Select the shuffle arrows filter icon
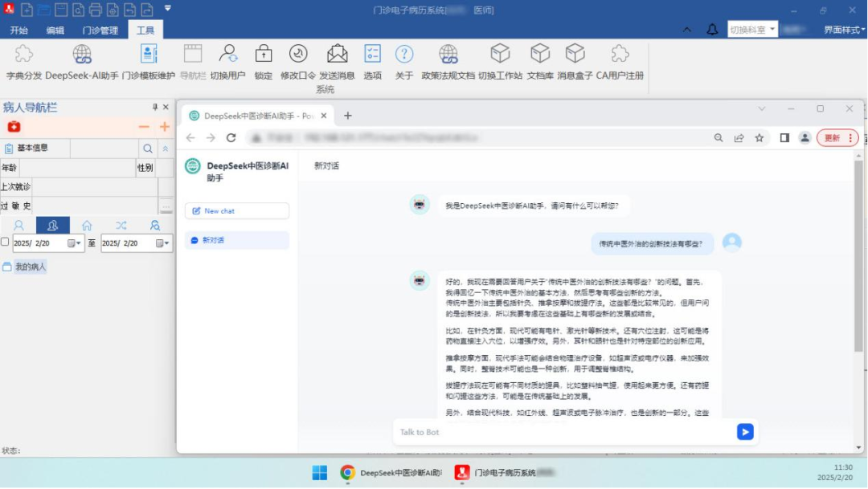This screenshot has width=868, height=489. [121, 225]
